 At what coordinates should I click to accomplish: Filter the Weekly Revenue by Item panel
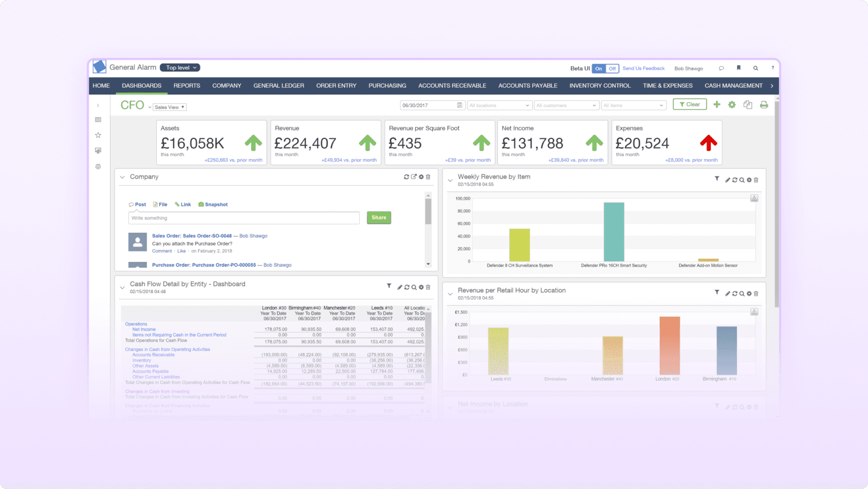717,179
